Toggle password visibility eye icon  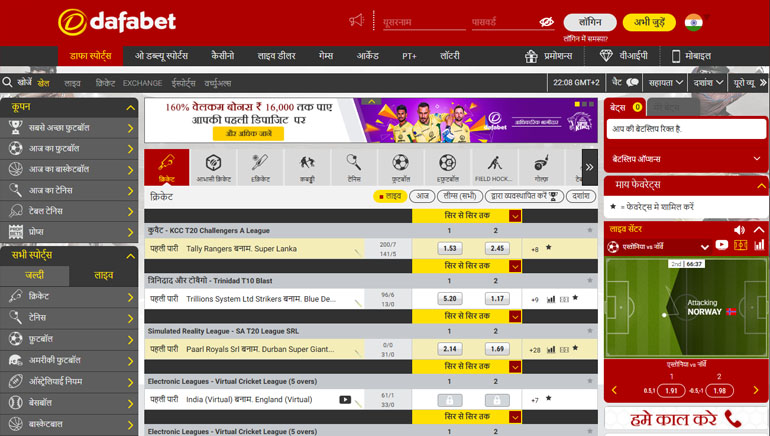(546, 22)
